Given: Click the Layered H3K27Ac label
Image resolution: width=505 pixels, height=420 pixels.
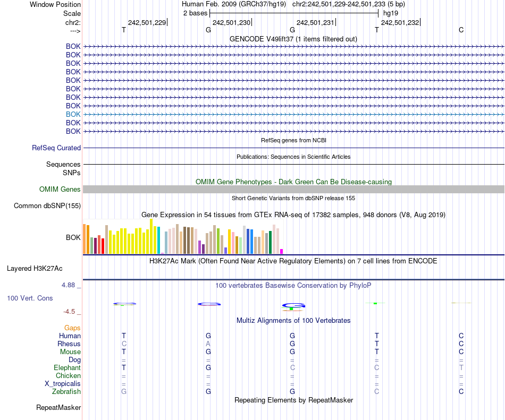Looking at the screenshot, I should pyautogui.click(x=35, y=269).
